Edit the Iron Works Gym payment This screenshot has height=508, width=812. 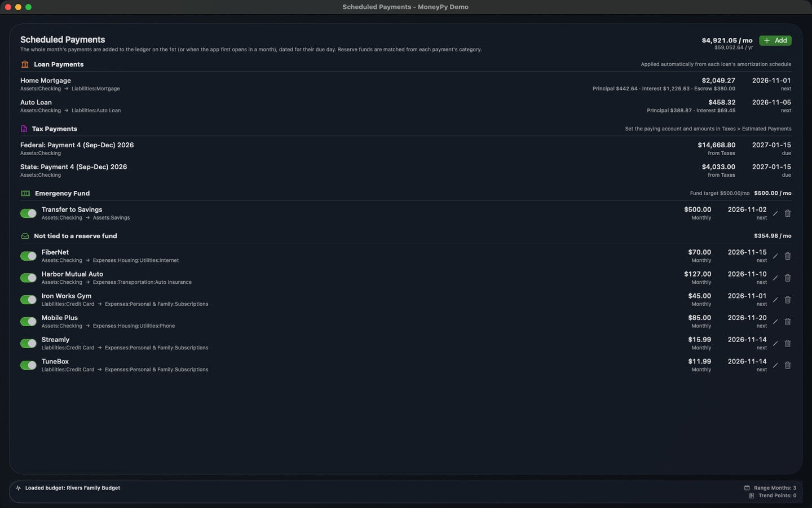pyautogui.click(x=775, y=300)
